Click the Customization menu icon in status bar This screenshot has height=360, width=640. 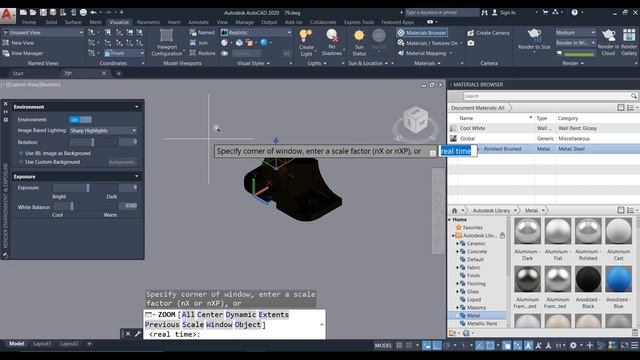point(635,345)
